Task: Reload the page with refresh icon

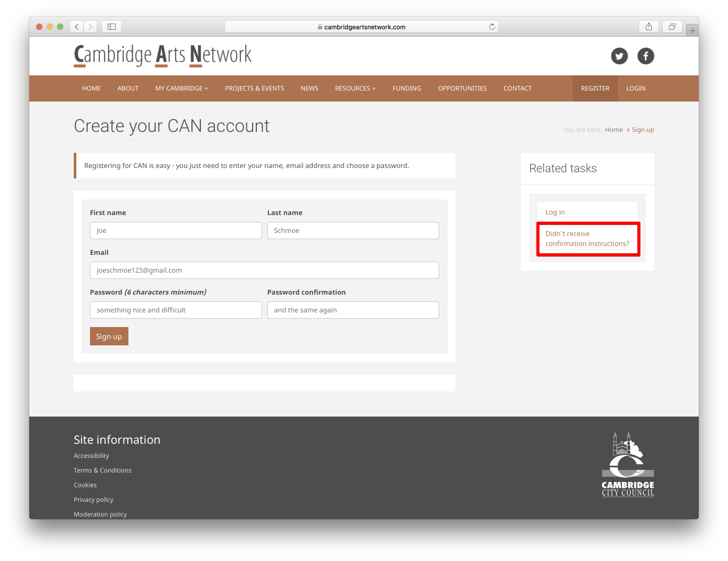Action: click(x=492, y=27)
